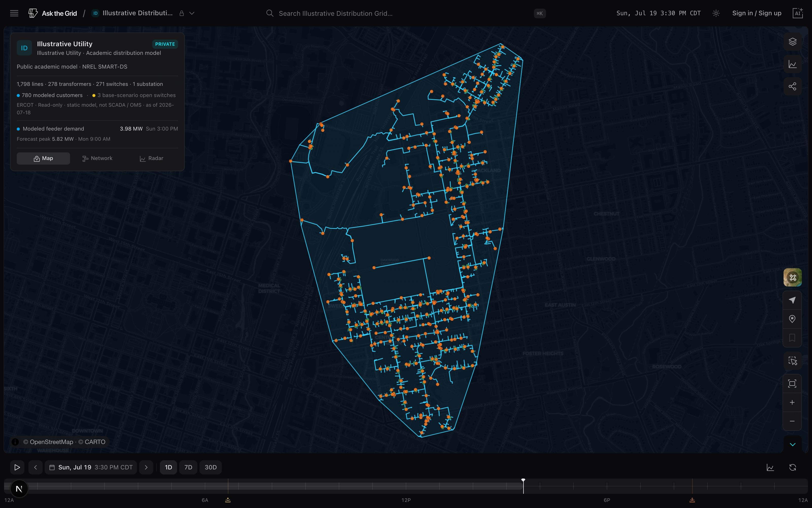Open the timeline chart icon
This screenshot has width=812, height=508.
click(770, 467)
